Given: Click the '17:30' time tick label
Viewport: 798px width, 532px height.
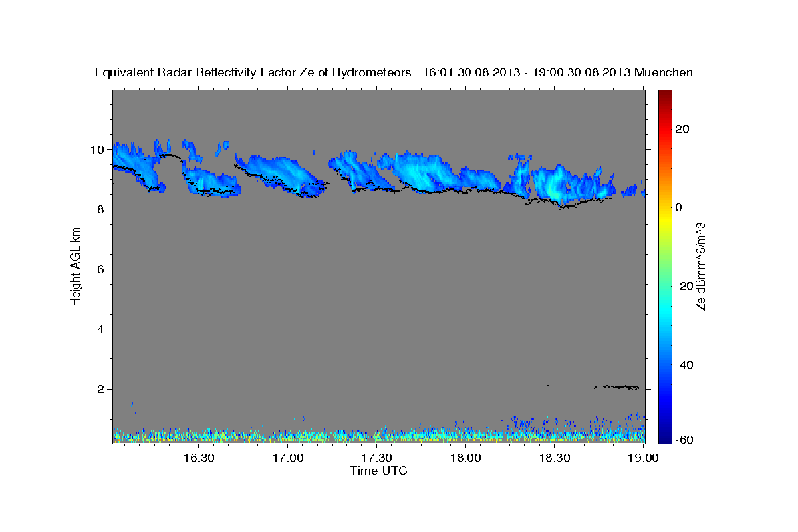Looking at the screenshot, I should point(376,458).
